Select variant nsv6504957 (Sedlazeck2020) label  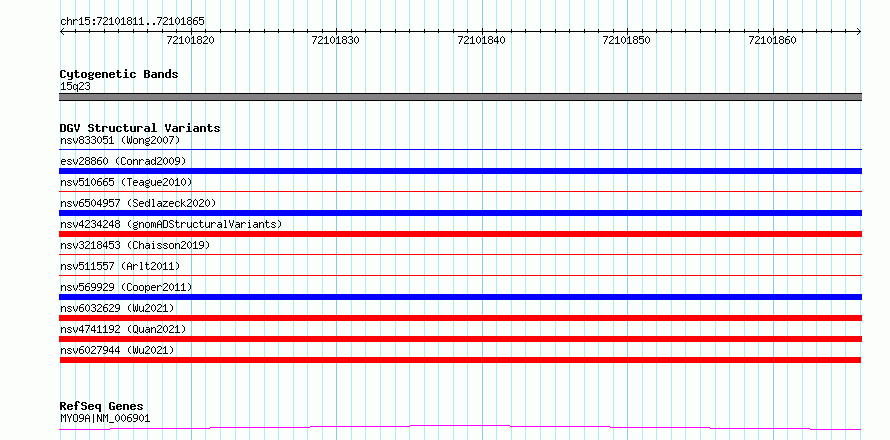pos(138,203)
